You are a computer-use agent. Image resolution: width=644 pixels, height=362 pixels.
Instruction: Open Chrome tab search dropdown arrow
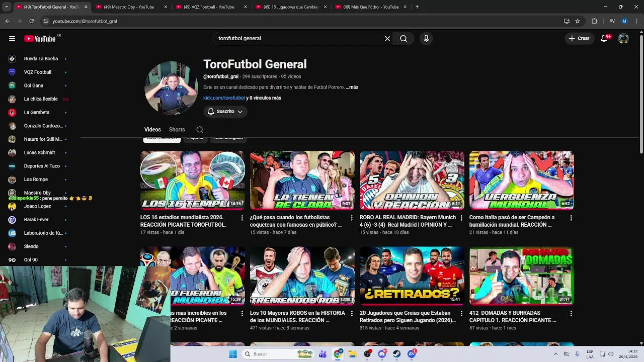[7, 7]
